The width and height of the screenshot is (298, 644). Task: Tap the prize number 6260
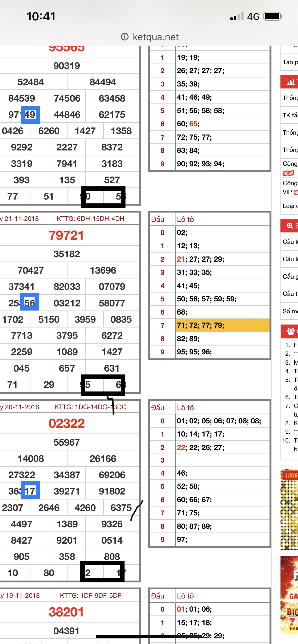49,131
